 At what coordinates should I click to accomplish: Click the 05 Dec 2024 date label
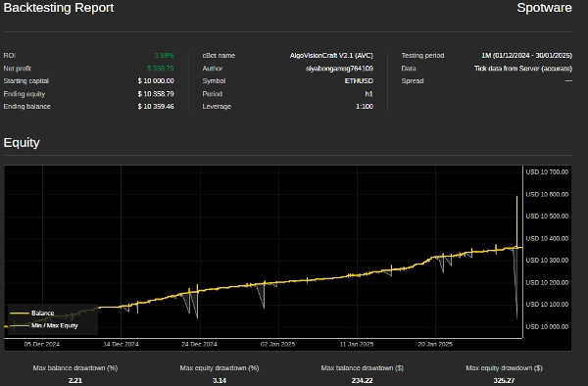coord(42,344)
